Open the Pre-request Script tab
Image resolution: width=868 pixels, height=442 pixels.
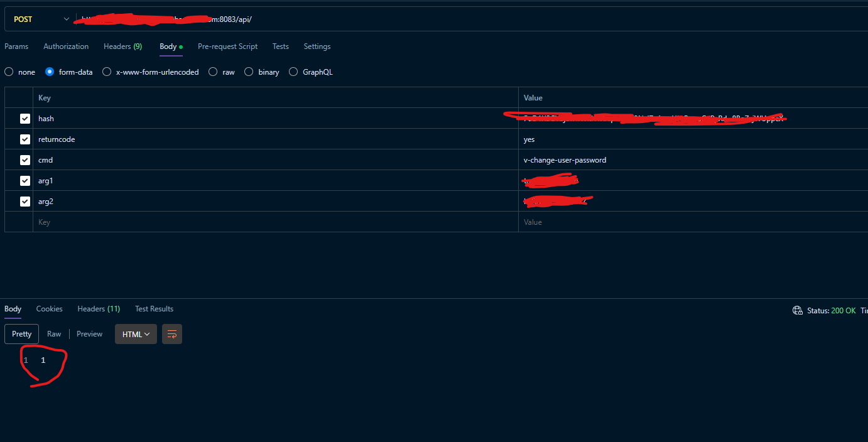tap(227, 46)
